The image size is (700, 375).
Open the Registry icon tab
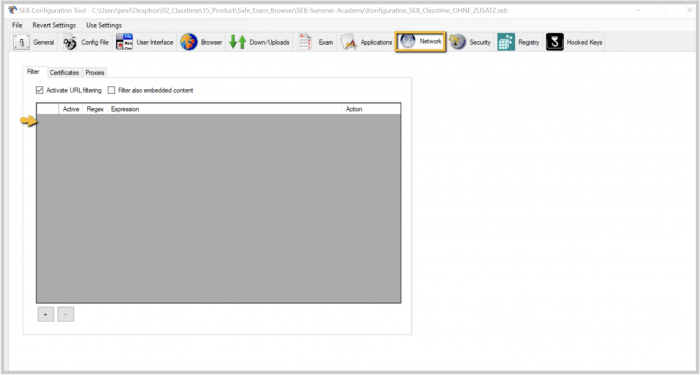pyautogui.click(x=506, y=42)
